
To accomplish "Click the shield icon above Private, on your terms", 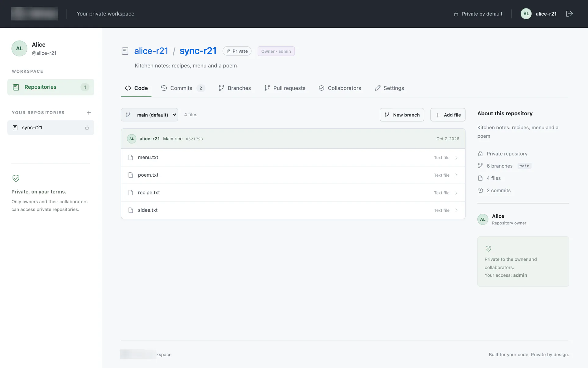I will pyautogui.click(x=16, y=178).
